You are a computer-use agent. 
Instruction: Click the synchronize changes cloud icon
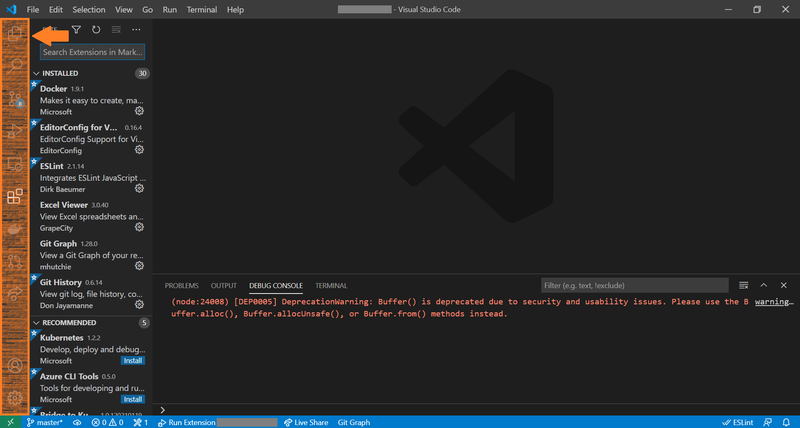(x=77, y=422)
